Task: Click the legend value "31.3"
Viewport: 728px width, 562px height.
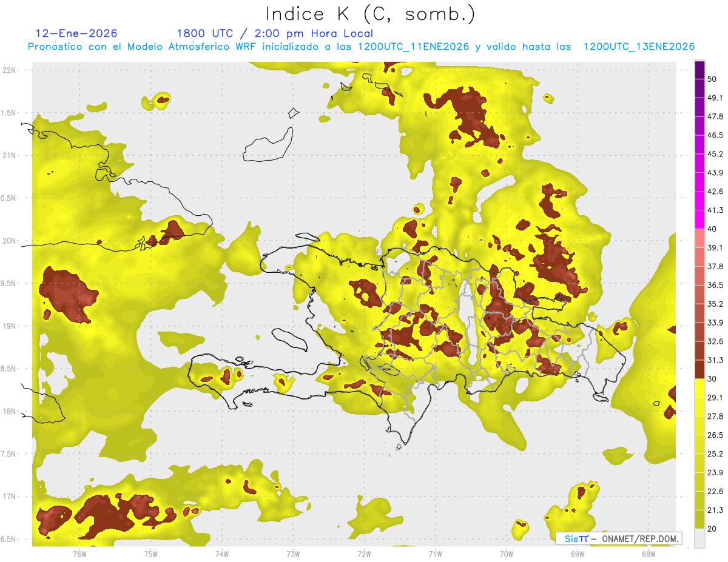Action: click(x=715, y=360)
